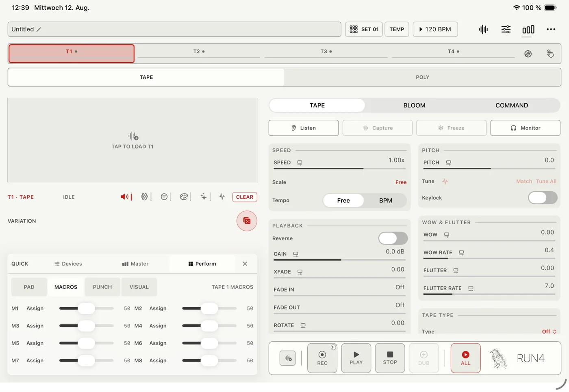Select the level meters icon in top bar

(528, 29)
